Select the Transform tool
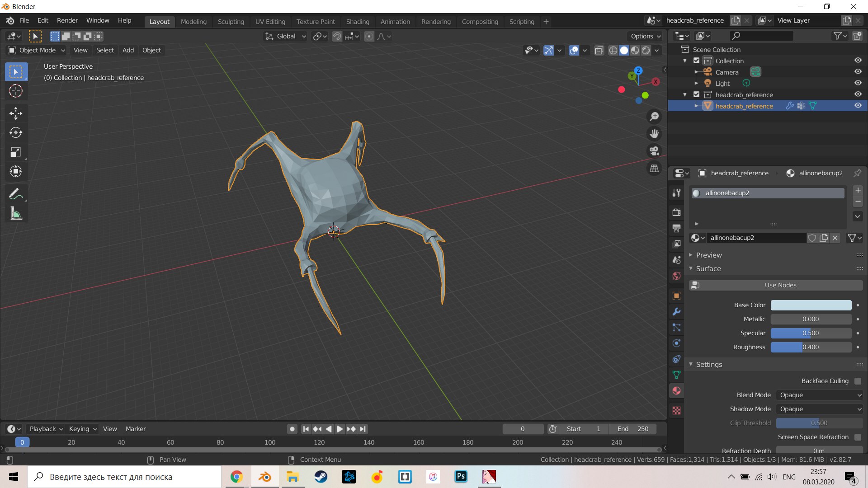Image resolution: width=868 pixels, height=488 pixels. (16, 172)
